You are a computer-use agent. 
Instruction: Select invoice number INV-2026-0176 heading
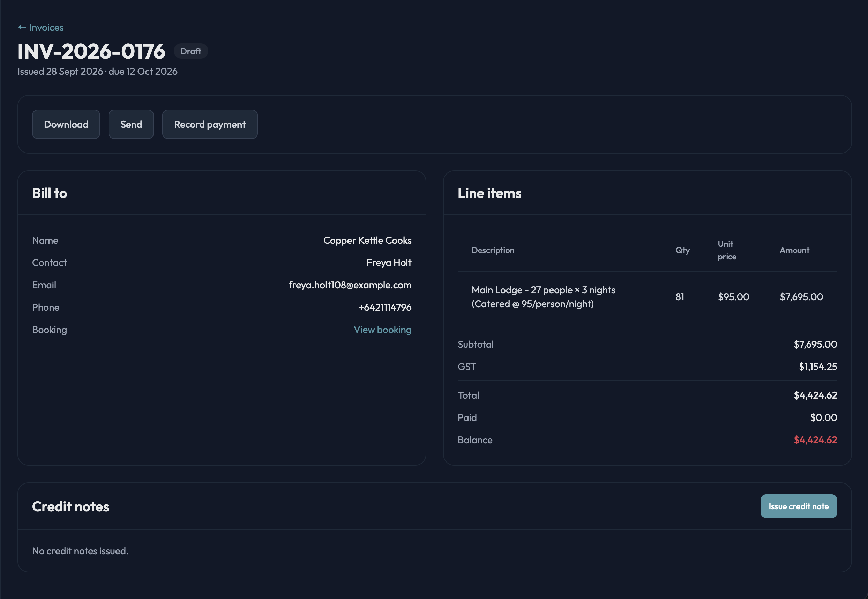91,51
